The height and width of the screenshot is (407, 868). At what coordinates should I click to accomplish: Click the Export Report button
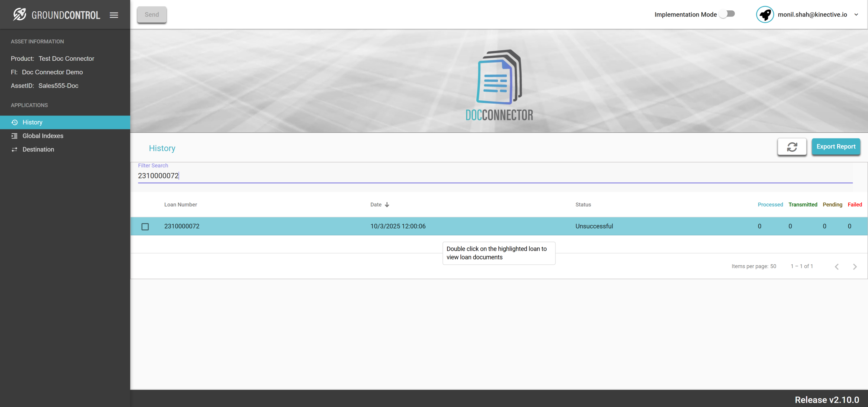(x=836, y=147)
